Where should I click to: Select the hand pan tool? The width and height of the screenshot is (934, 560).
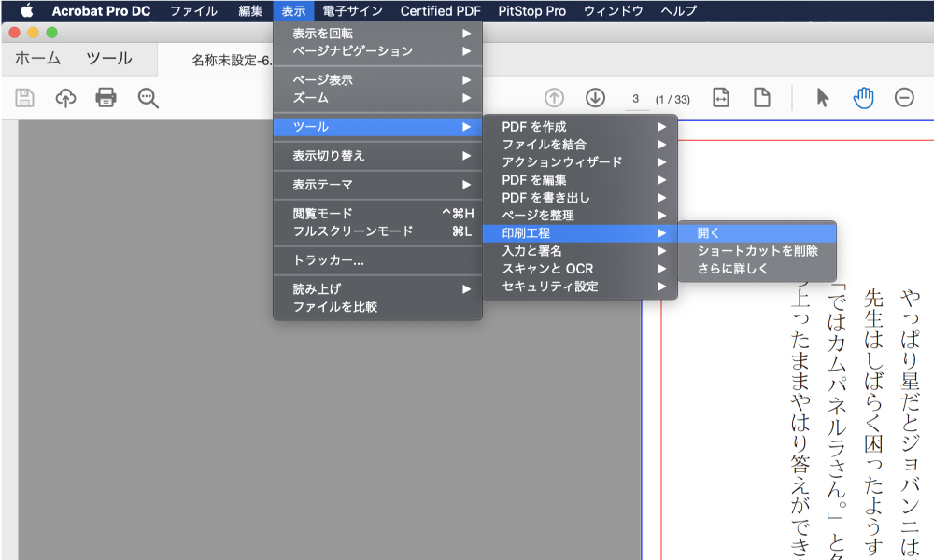(x=863, y=98)
